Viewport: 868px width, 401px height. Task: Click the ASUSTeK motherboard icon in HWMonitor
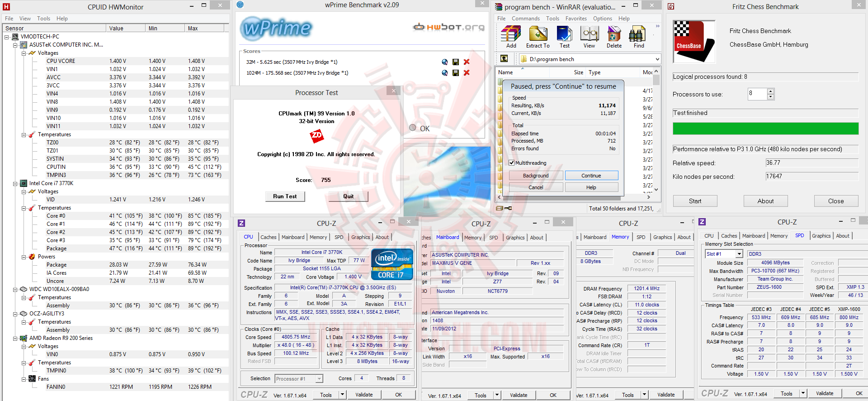[24, 45]
